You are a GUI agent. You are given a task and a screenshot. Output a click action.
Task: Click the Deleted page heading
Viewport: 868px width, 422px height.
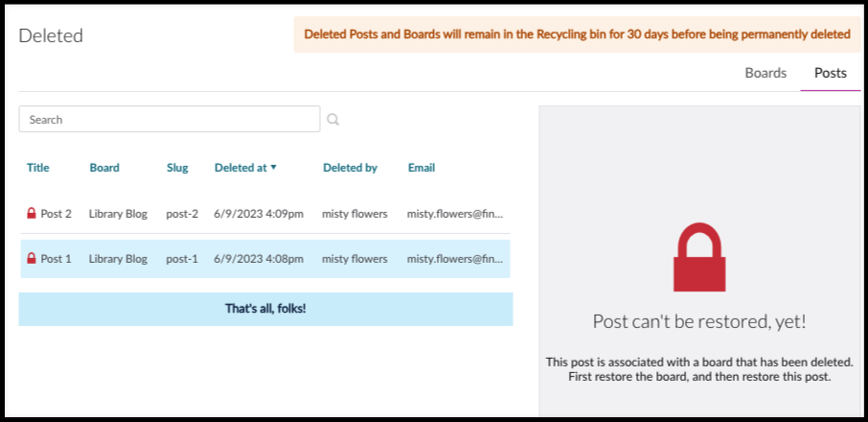tap(51, 35)
